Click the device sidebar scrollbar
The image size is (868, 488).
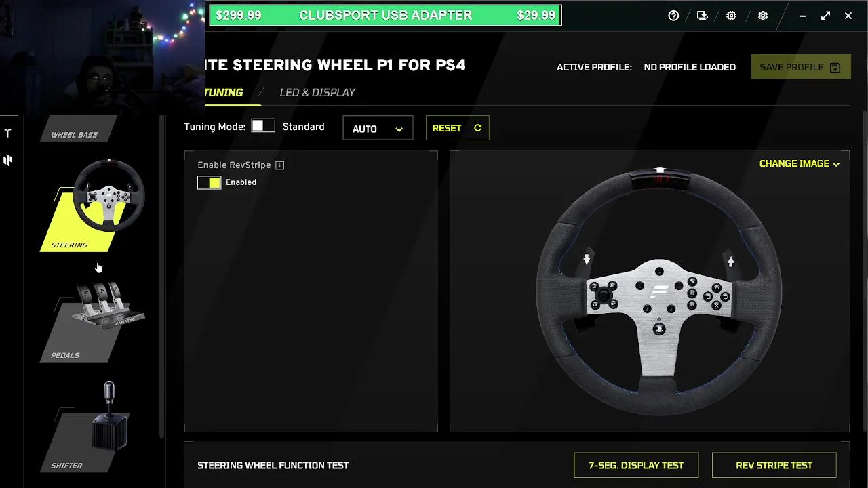click(x=161, y=277)
